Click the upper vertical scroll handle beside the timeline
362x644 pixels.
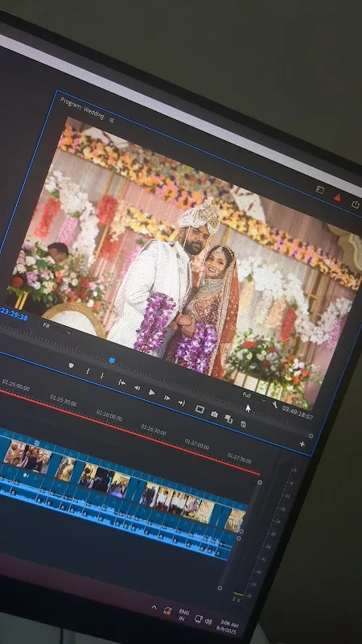click(x=259, y=482)
